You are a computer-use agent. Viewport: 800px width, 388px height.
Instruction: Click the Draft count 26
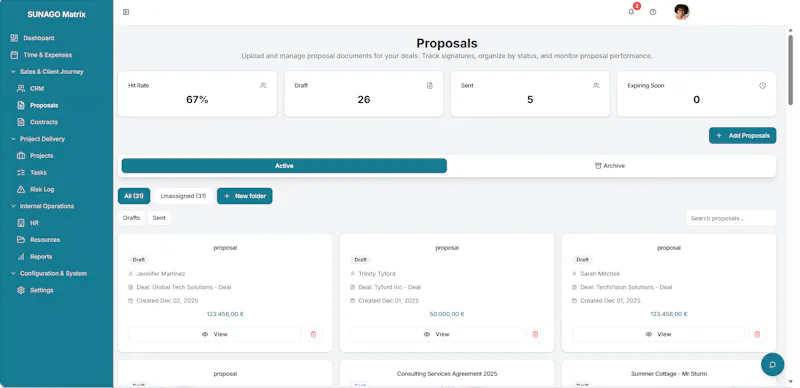pyautogui.click(x=364, y=100)
